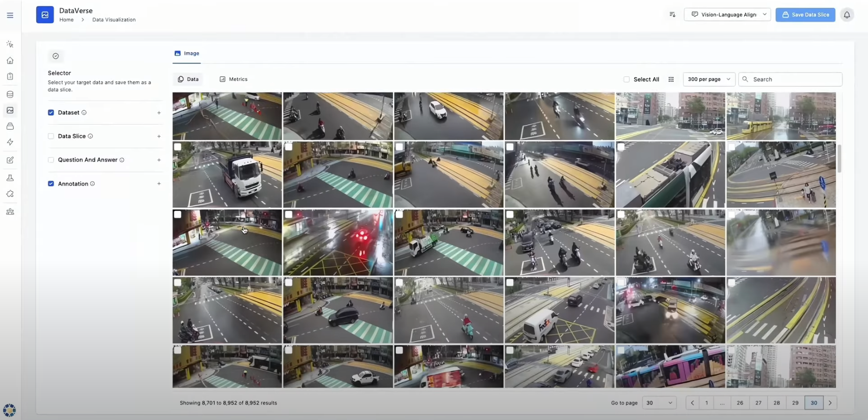
Task: Open the 300 per page dropdown
Action: (x=708, y=80)
